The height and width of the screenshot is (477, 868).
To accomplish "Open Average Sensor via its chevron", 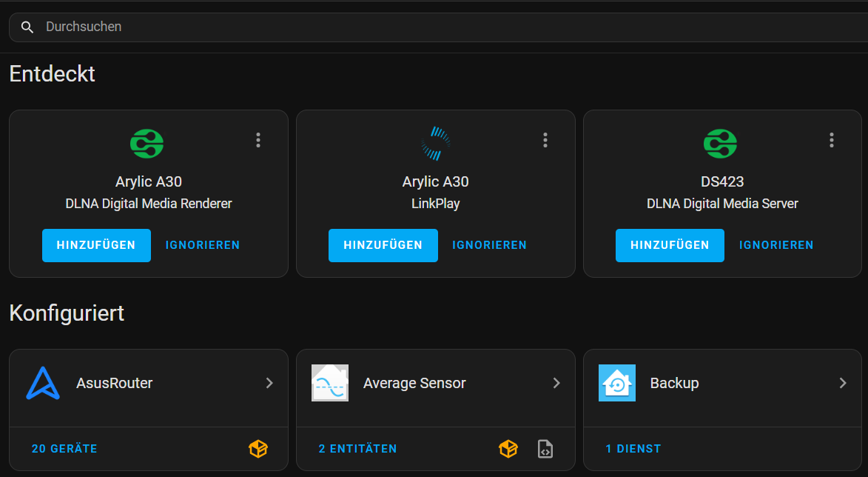I will click(556, 383).
